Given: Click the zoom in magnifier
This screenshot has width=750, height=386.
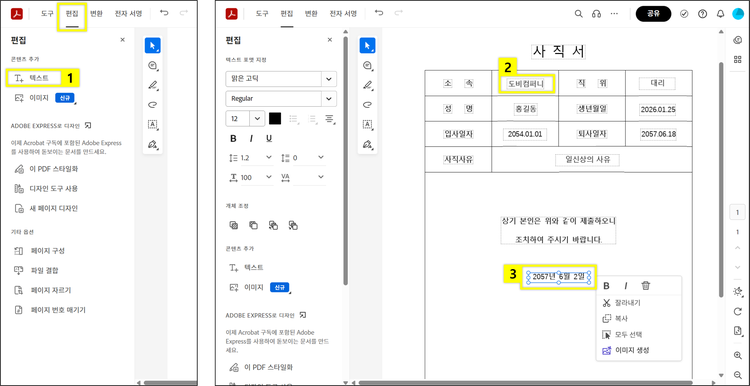Looking at the screenshot, I should pos(738,355).
